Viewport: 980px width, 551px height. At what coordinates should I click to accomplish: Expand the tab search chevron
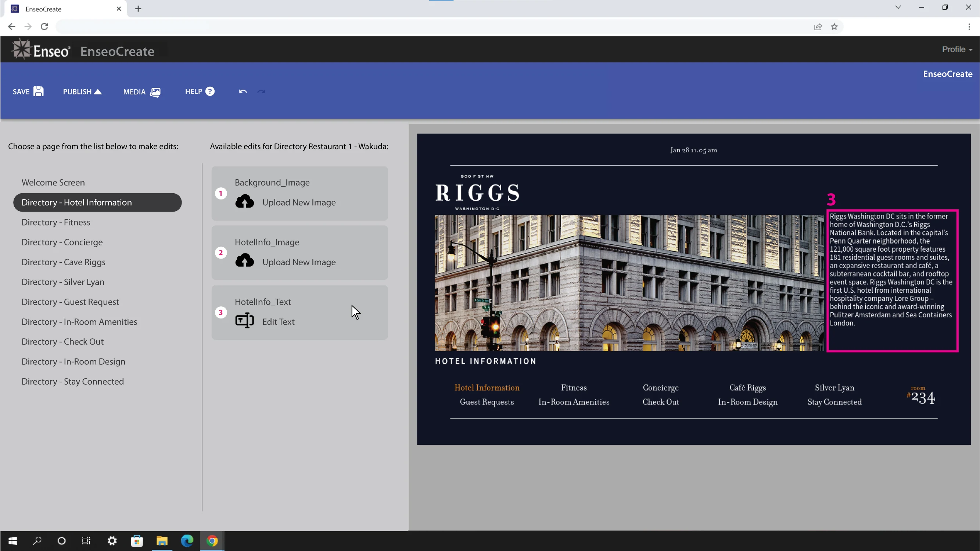pos(898,7)
